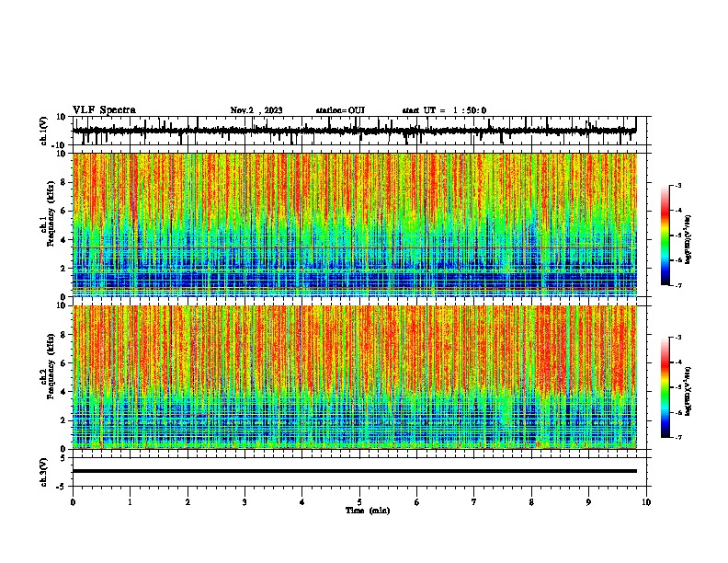Viewport: 728px width, 563px height.
Task: Click the "ch.3(V)" axis label
Action: 44,472
